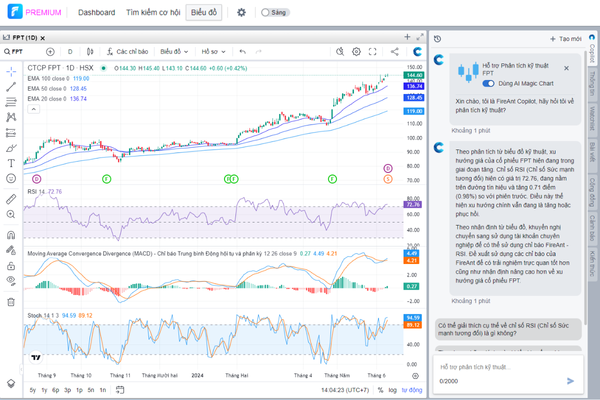Open the Biểu đồ layout dropdown
The image size is (600, 400).
coord(174,52)
